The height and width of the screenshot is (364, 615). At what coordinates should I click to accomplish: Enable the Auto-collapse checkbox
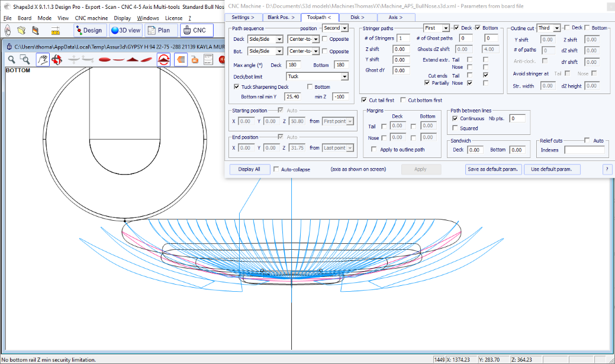[276, 169]
